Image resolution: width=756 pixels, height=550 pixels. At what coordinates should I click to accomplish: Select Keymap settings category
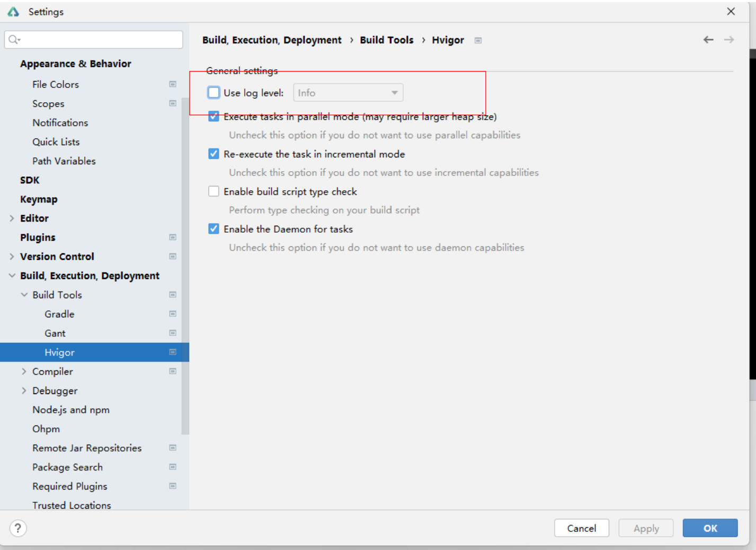pyautogui.click(x=39, y=199)
